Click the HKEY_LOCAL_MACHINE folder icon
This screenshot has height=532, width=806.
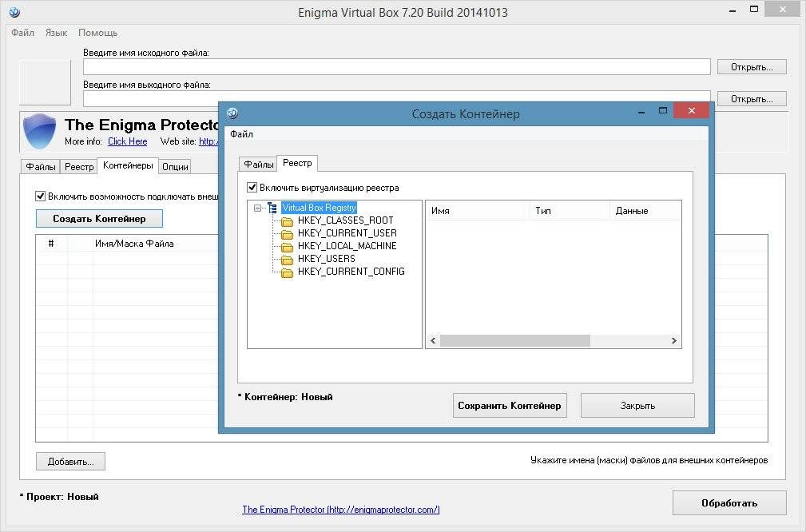coord(287,248)
